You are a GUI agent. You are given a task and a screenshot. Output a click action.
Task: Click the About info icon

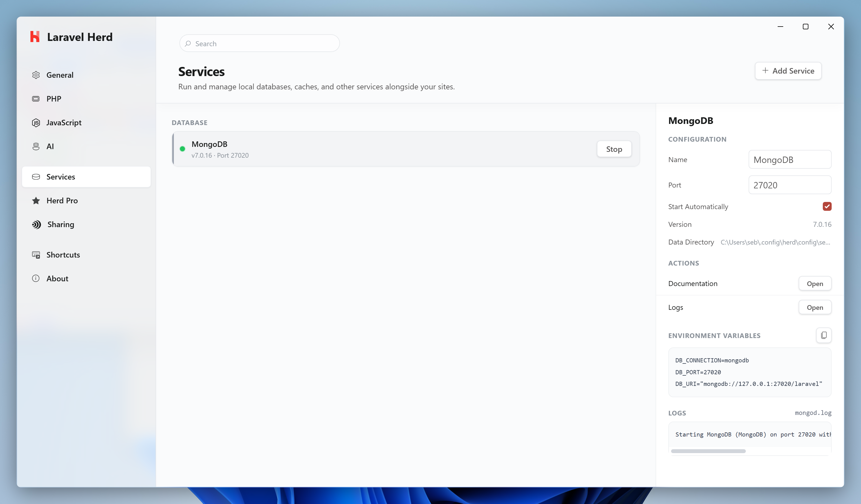pyautogui.click(x=36, y=278)
